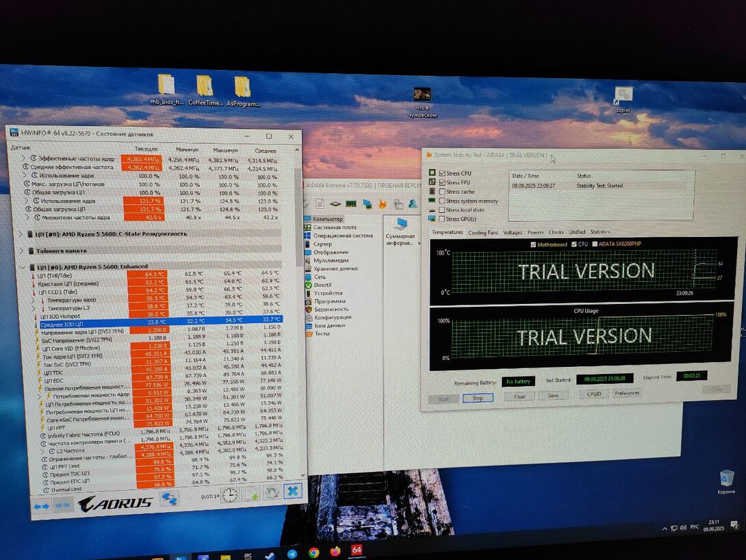Enable the Stress system memory checkbox
Viewport: 746px width, 560px height.
click(442, 201)
